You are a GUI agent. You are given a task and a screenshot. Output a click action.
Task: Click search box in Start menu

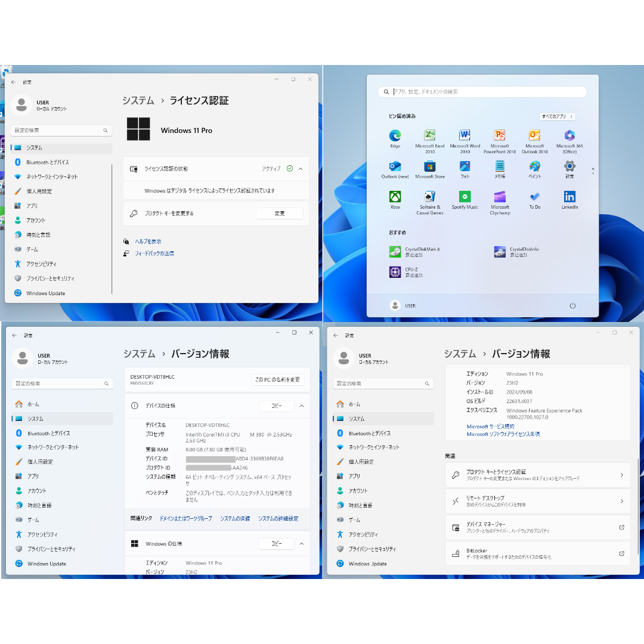[482, 92]
